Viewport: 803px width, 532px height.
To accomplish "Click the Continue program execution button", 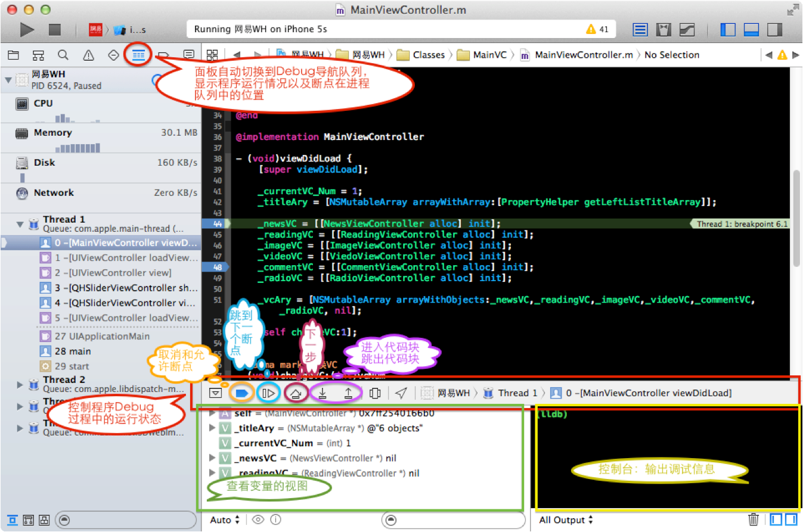I will click(x=269, y=393).
